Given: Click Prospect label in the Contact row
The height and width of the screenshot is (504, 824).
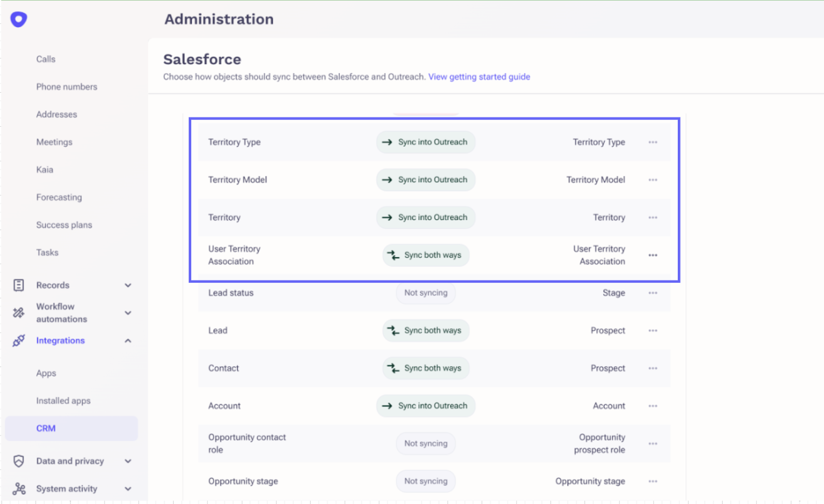Looking at the screenshot, I should [x=608, y=368].
